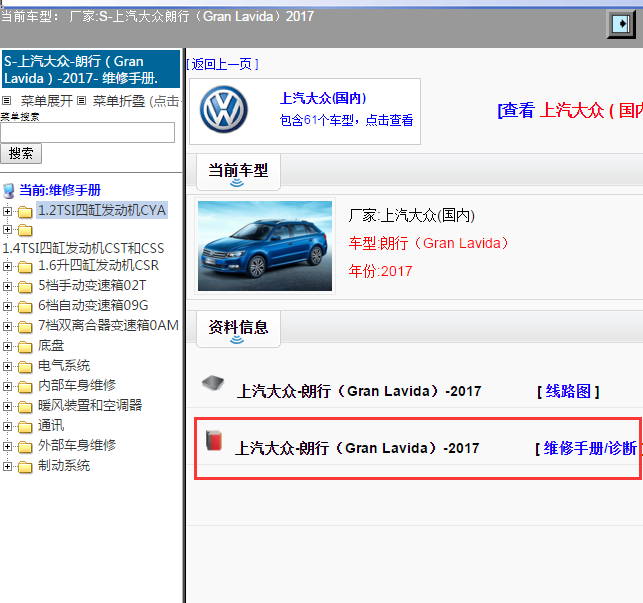Click the folder icon for 6档自动变速箱09G
Screen dimensions: 643x603
tap(25, 307)
